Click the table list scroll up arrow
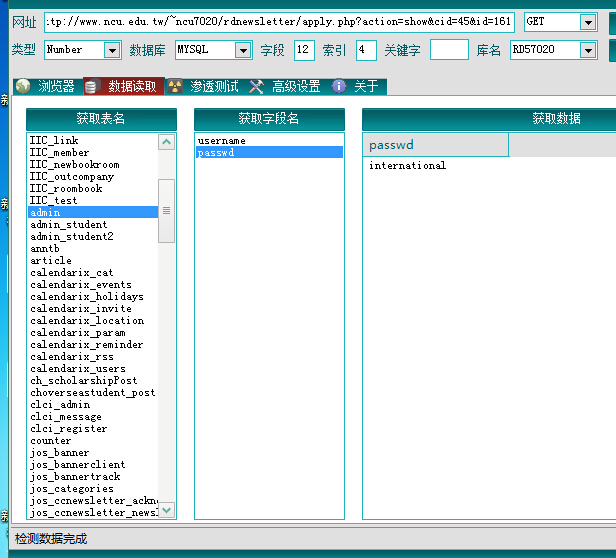Screen dimensions: 616x558 (x=167, y=142)
